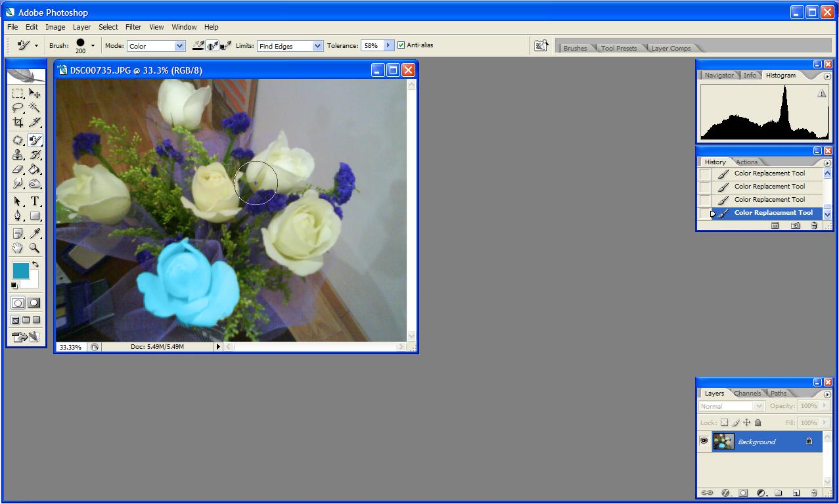Screen dimensions: 839x504
Task: Create new document from current state
Action: pyautogui.click(x=775, y=225)
